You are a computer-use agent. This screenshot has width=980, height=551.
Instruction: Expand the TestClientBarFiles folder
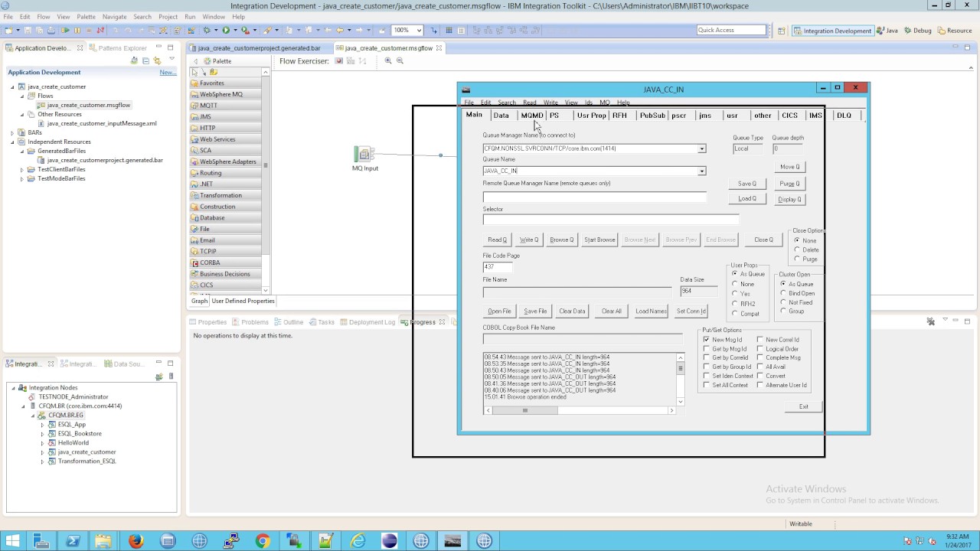click(x=21, y=169)
